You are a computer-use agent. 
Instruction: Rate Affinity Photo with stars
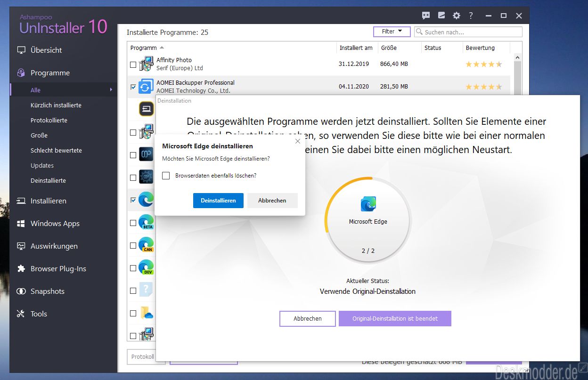484,64
